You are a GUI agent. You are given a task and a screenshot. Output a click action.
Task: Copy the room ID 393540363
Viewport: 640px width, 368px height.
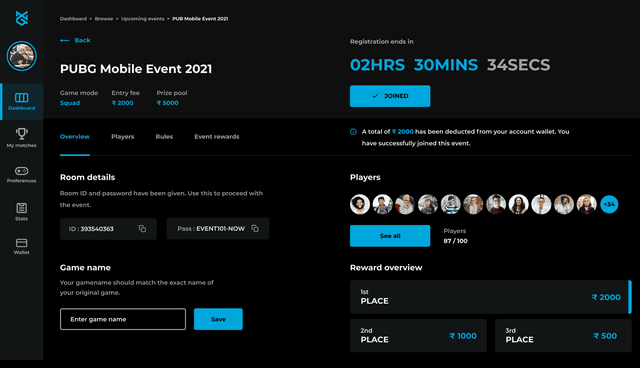pyautogui.click(x=142, y=228)
